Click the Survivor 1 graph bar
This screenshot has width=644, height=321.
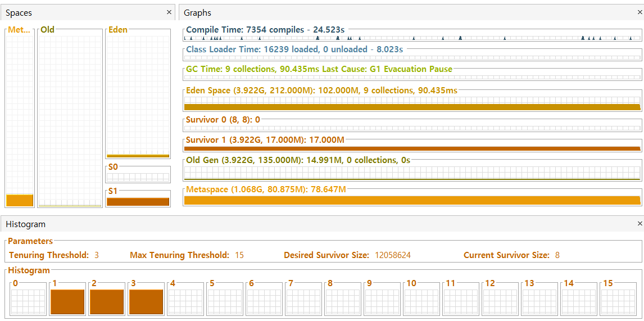pos(412,148)
